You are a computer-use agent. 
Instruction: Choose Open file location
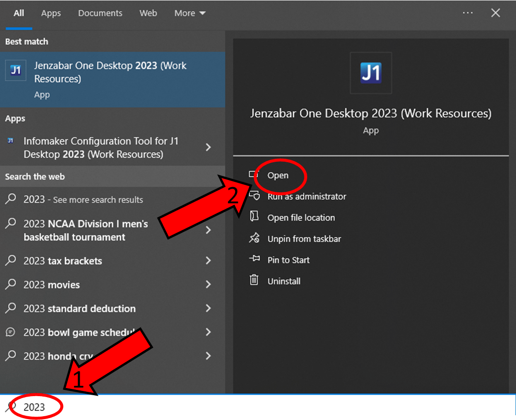301,218
